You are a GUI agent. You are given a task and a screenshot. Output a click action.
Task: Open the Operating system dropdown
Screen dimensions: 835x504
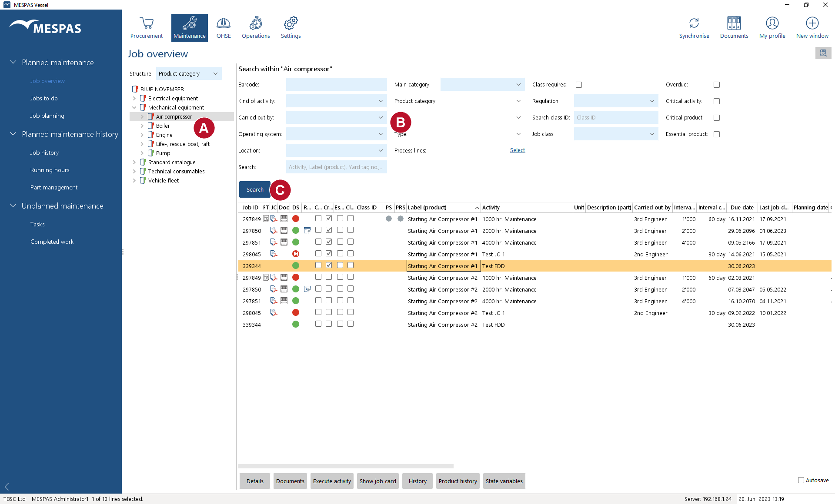click(336, 134)
